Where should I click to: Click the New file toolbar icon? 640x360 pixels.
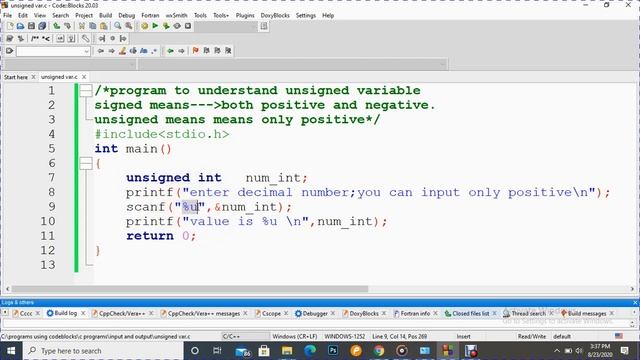click(x=10, y=26)
